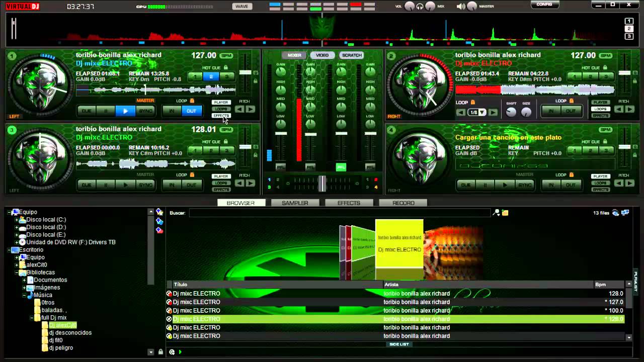Click the globe icon next to 13 files
The width and height of the screenshot is (644, 362).
[615, 213]
